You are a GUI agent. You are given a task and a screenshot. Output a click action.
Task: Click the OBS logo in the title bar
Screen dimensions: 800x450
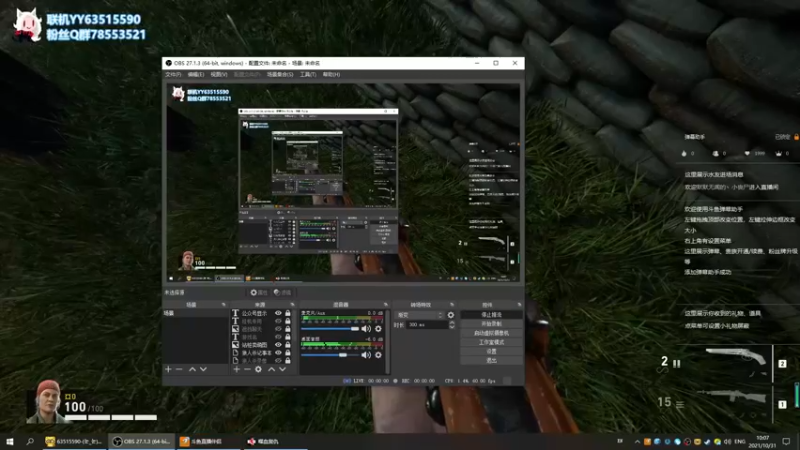click(168, 63)
